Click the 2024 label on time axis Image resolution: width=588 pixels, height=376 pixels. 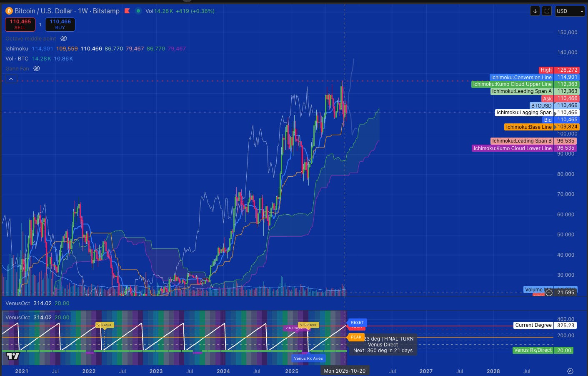click(223, 371)
